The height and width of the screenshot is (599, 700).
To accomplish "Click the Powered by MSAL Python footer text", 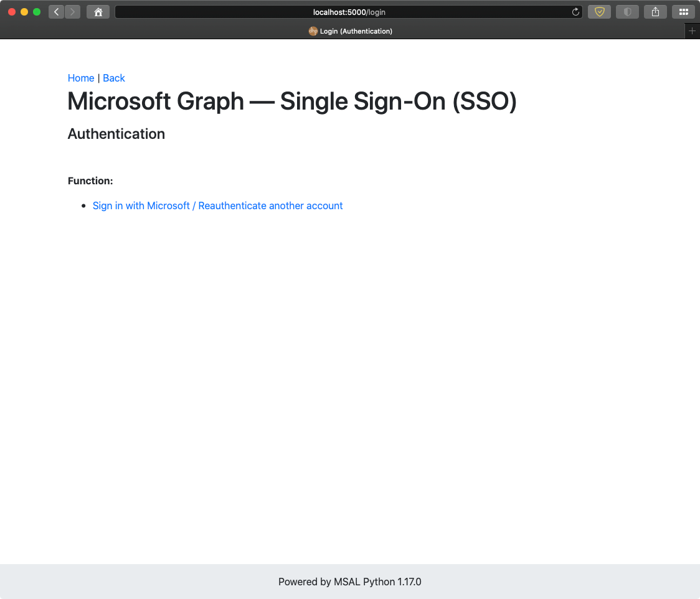I will [x=349, y=582].
